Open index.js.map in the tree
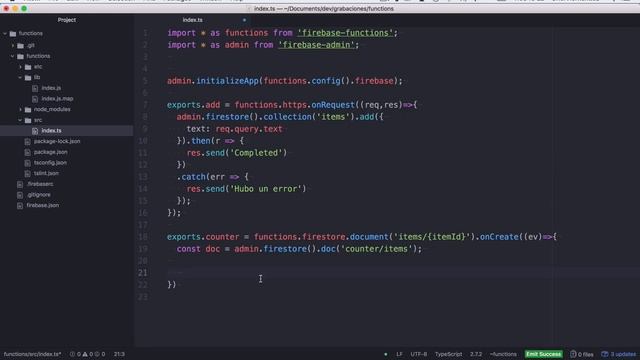Screen dimensions: 640x360 point(57,98)
